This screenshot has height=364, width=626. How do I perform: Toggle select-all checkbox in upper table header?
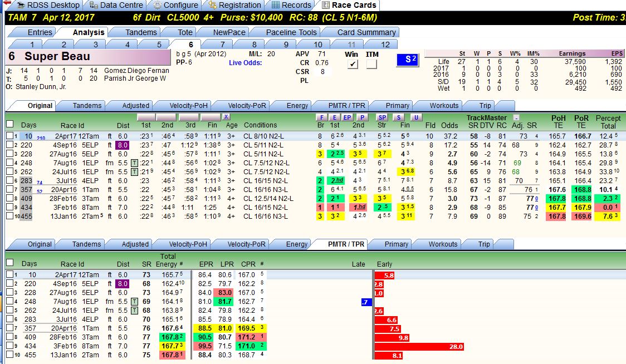point(10,124)
